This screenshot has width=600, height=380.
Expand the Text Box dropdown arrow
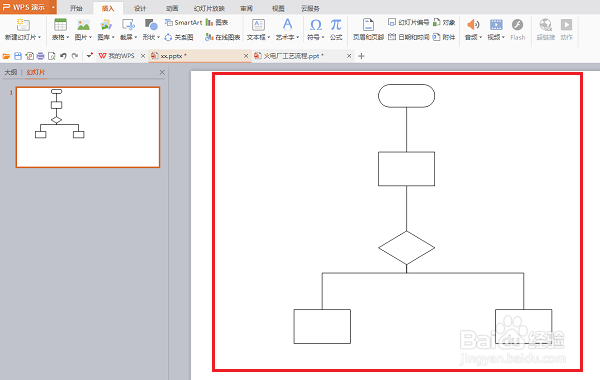click(269, 37)
